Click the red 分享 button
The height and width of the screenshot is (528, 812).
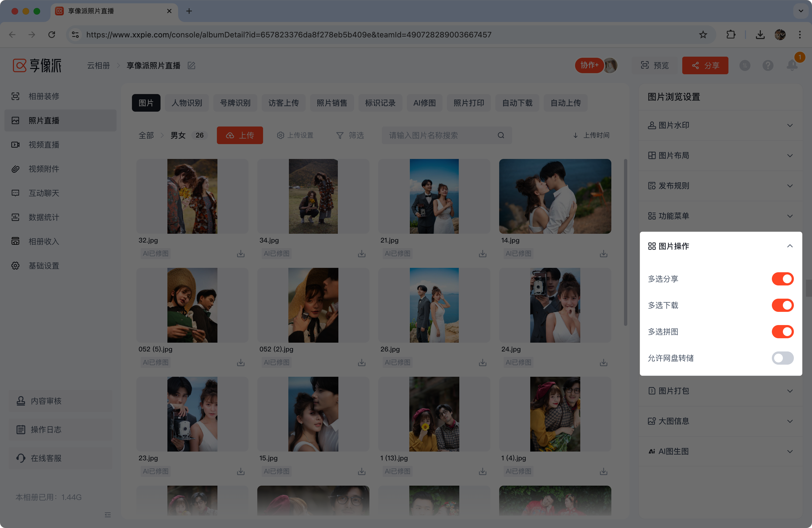(x=705, y=65)
